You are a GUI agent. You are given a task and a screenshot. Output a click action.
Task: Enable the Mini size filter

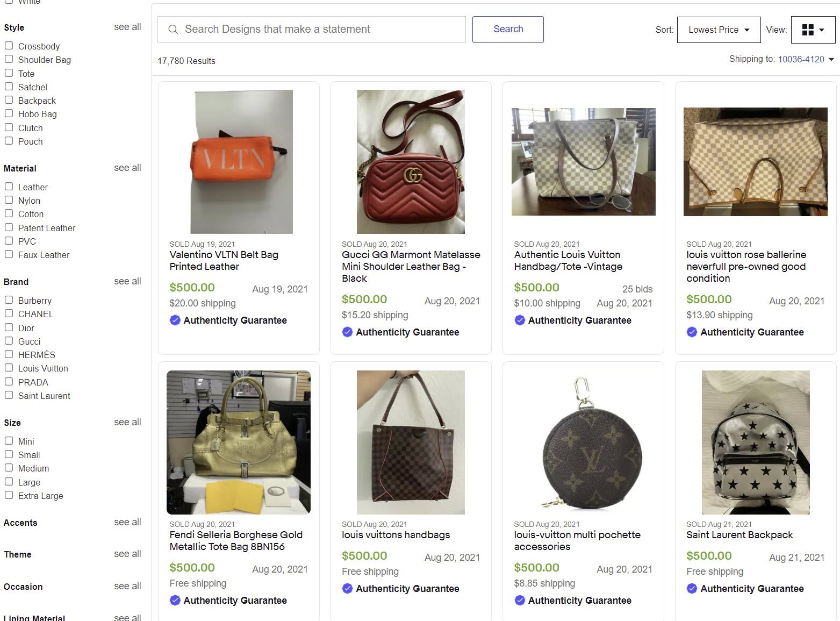[x=9, y=441]
